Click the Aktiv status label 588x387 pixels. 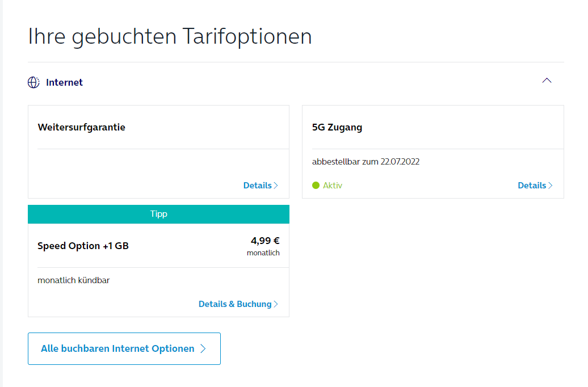pyautogui.click(x=333, y=185)
